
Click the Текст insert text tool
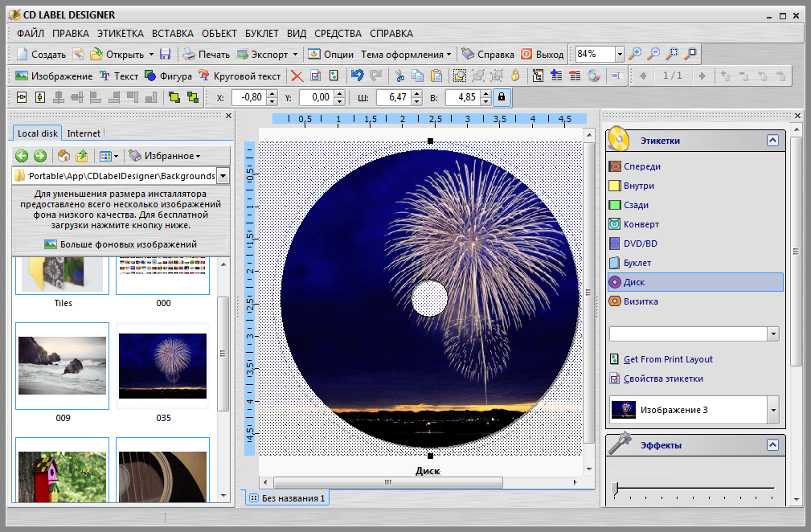pyautogui.click(x=119, y=76)
